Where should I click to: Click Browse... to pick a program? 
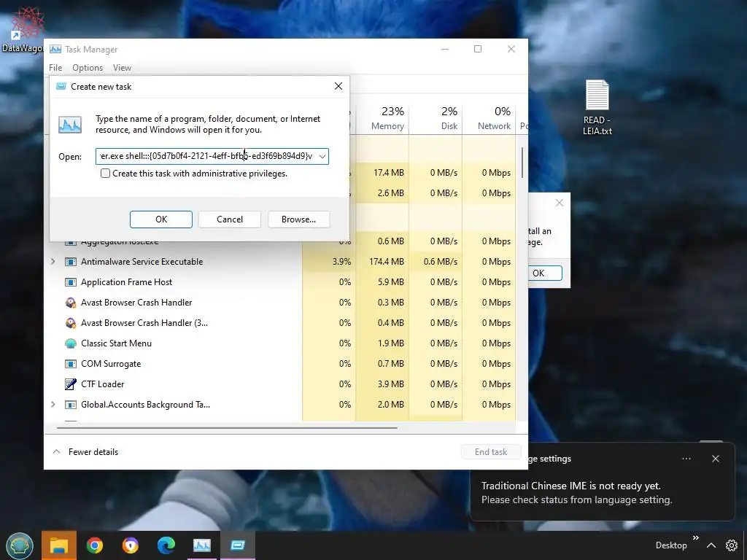tap(298, 219)
